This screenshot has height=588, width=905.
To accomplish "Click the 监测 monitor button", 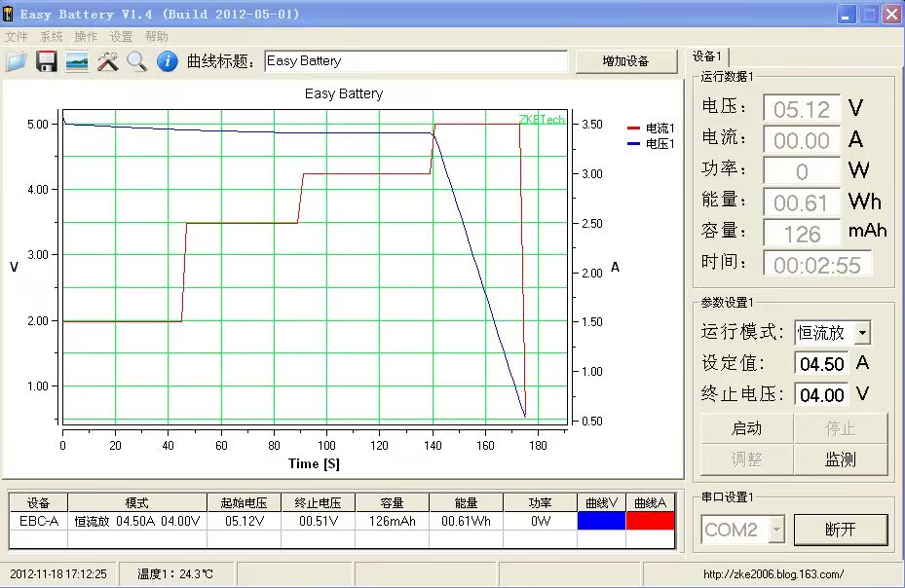I will coord(840,459).
